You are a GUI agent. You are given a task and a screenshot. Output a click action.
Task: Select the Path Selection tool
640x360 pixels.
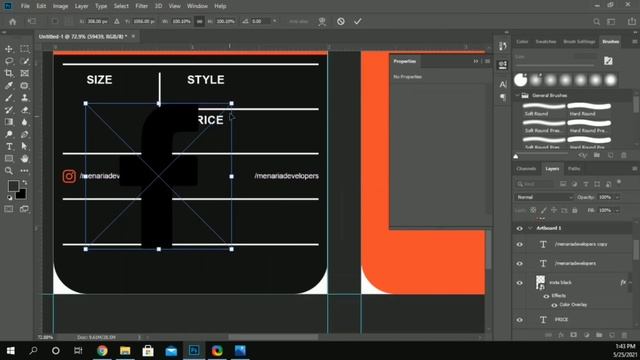coord(24,147)
